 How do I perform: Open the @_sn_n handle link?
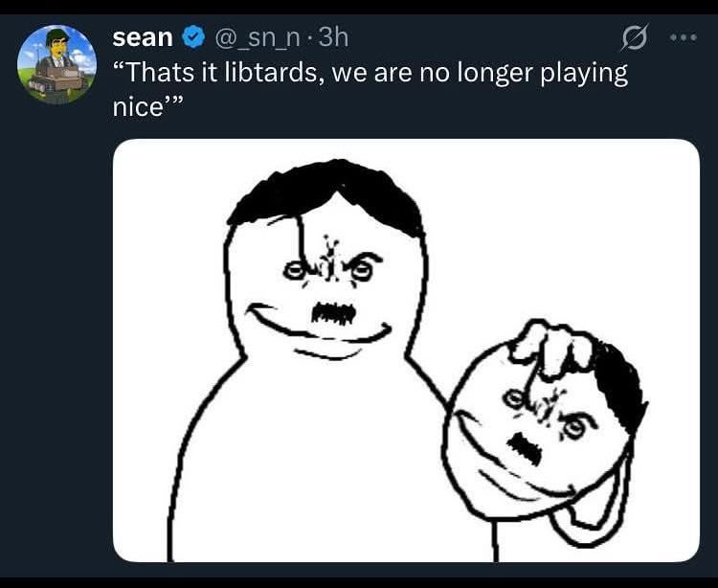(x=256, y=38)
